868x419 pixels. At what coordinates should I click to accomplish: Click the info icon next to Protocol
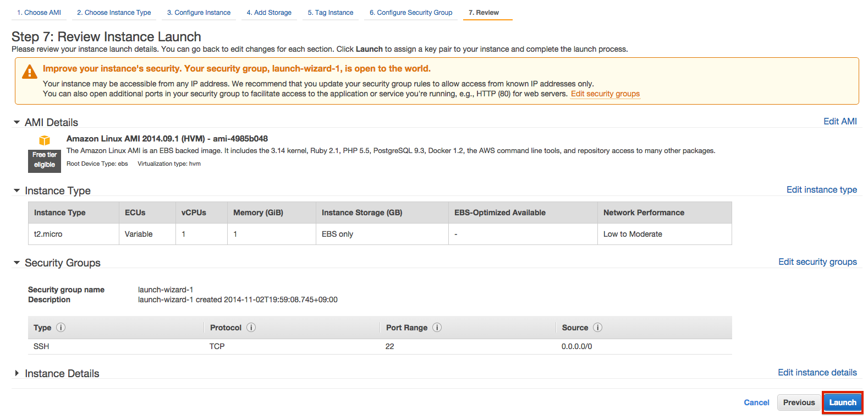251,328
